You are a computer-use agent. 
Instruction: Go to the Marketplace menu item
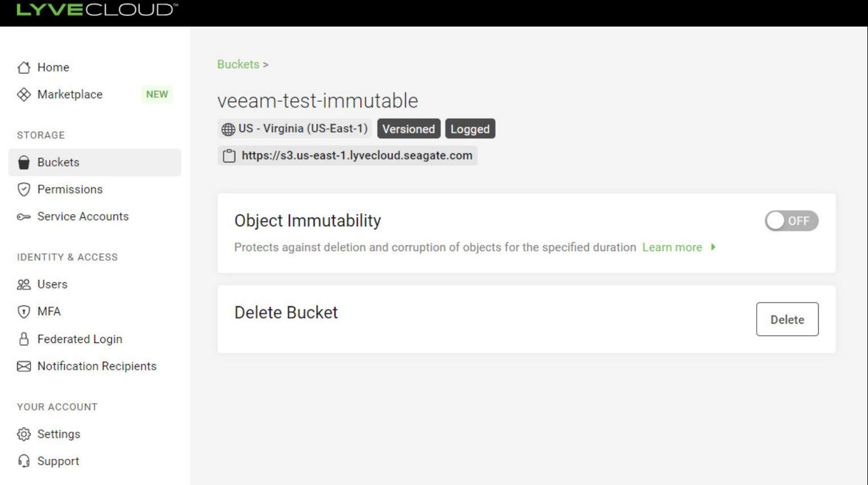point(70,94)
